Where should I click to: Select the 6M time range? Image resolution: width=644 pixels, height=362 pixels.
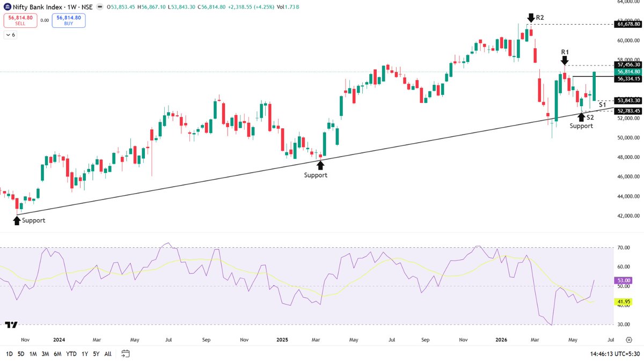click(x=57, y=354)
